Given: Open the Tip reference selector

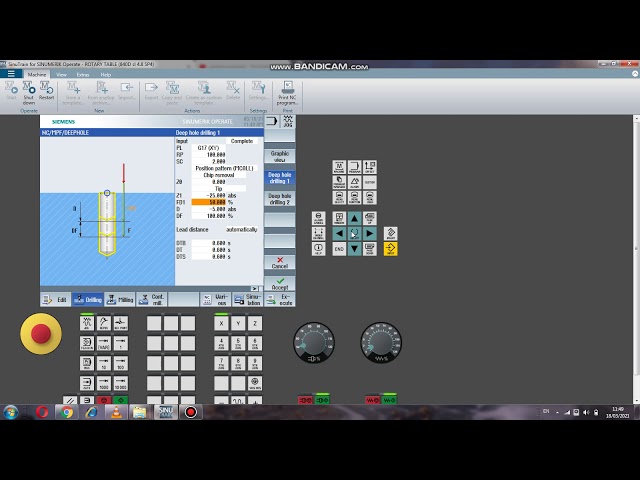Looking at the screenshot, I should 219,189.
